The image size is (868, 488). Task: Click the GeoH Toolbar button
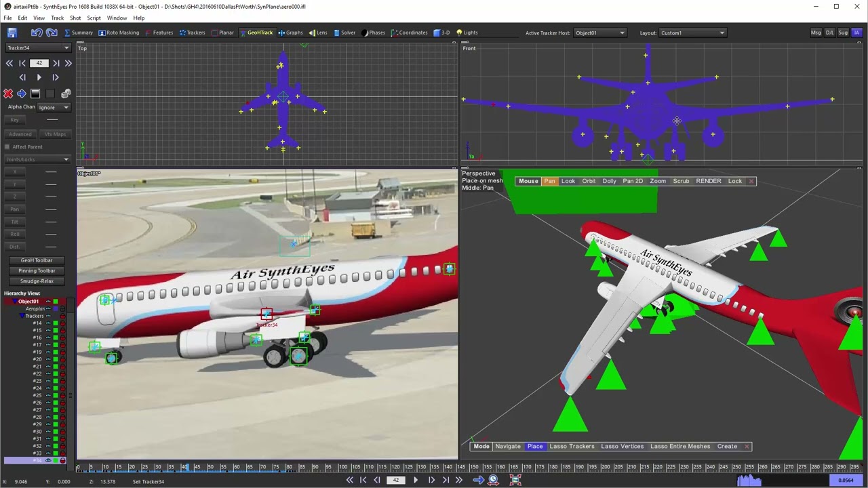tap(37, 260)
